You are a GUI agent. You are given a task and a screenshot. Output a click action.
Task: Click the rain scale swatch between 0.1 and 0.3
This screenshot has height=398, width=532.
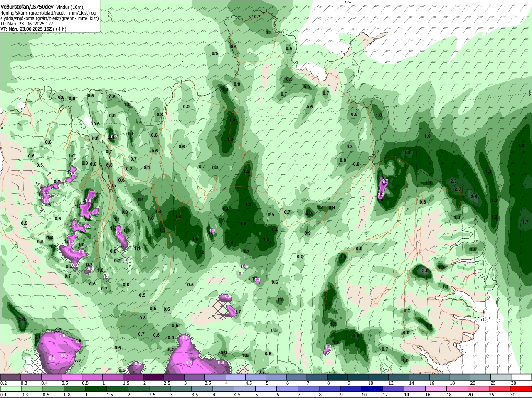point(11,389)
